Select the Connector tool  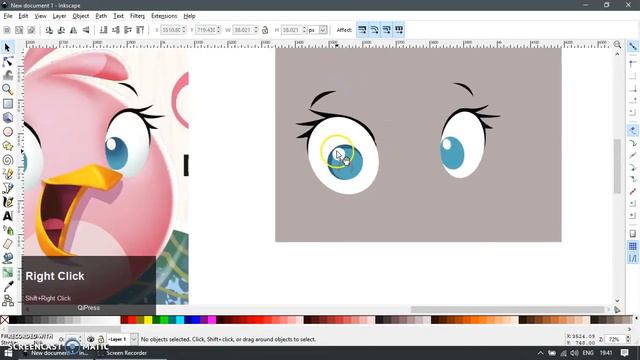click(x=7, y=300)
